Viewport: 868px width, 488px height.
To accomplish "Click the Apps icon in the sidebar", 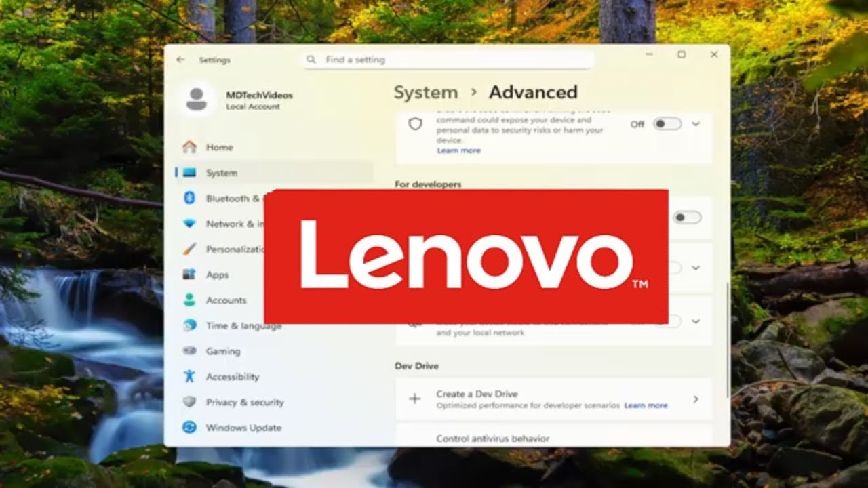I will click(x=190, y=274).
